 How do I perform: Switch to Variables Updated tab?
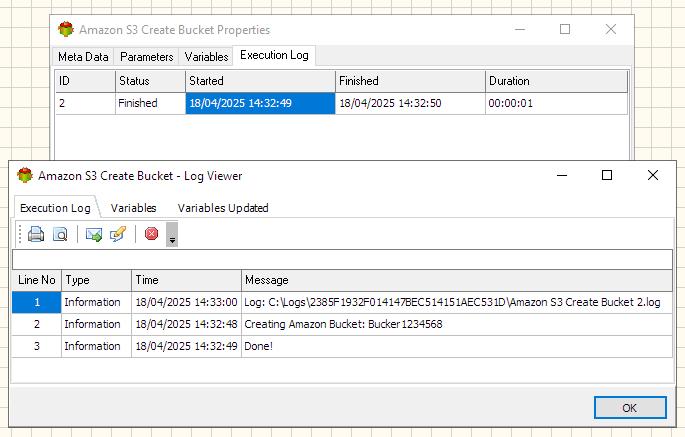pyautogui.click(x=223, y=208)
